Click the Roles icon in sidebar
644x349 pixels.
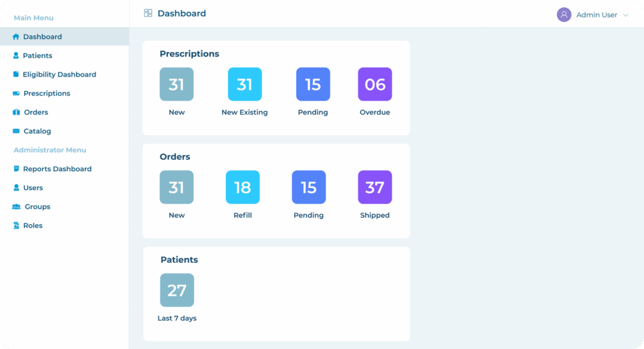pos(16,225)
